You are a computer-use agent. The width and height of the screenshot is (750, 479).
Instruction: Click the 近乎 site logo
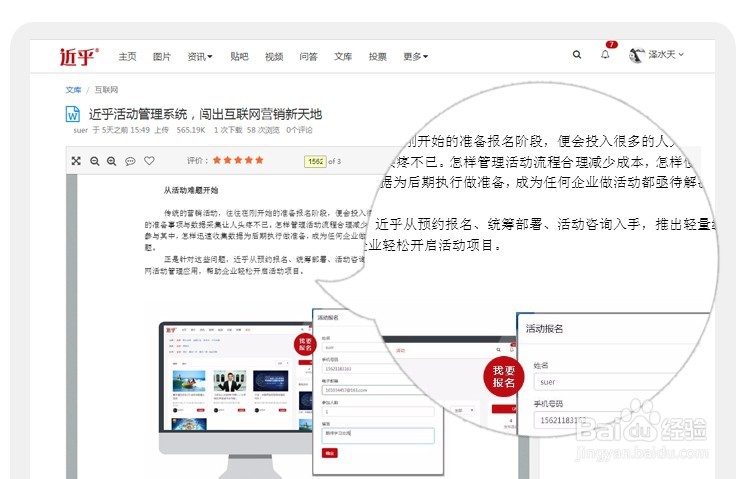[x=79, y=56]
